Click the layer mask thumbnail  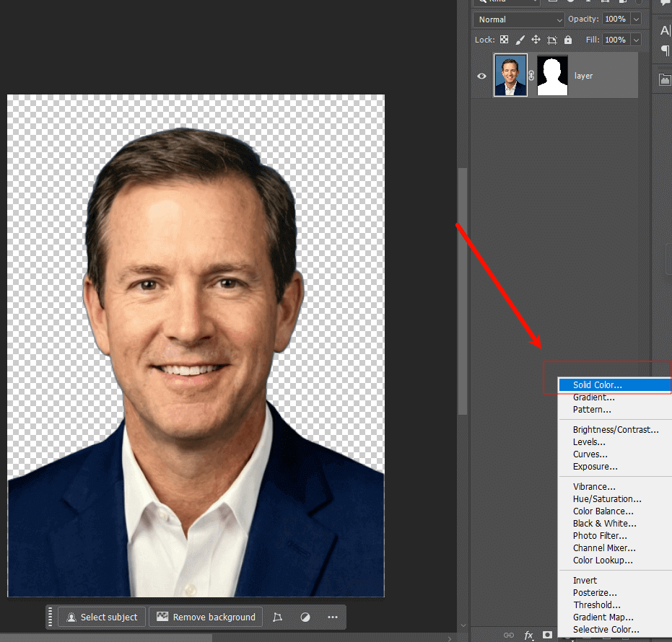click(552, 75)
